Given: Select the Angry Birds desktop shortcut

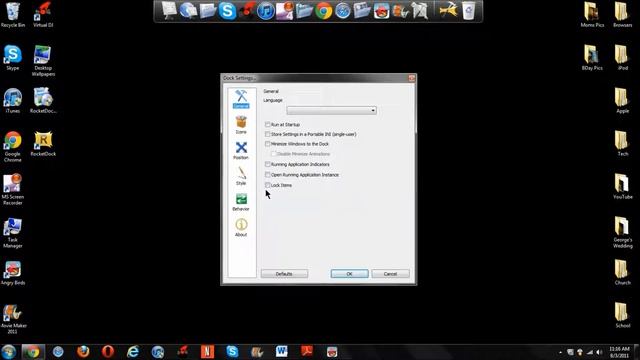Looking at the screenshot, I should click(x=13, y=273).
